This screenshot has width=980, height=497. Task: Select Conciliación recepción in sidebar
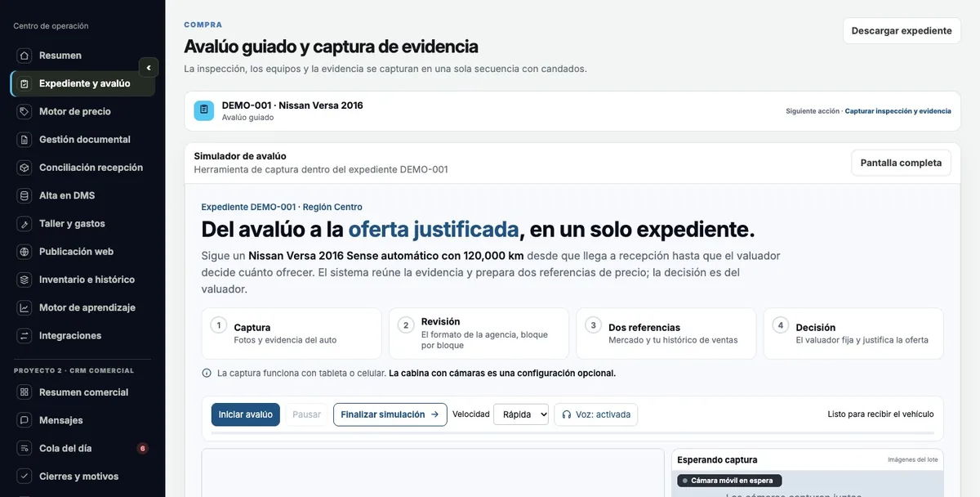82,168
